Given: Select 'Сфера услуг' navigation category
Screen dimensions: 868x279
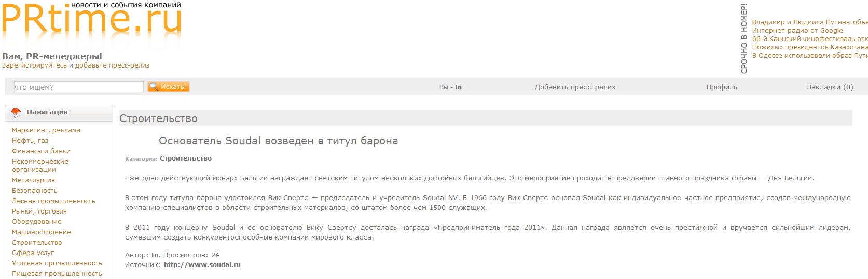Looking at the screenshot, I should pyautogui.click(x=33, y=253).
